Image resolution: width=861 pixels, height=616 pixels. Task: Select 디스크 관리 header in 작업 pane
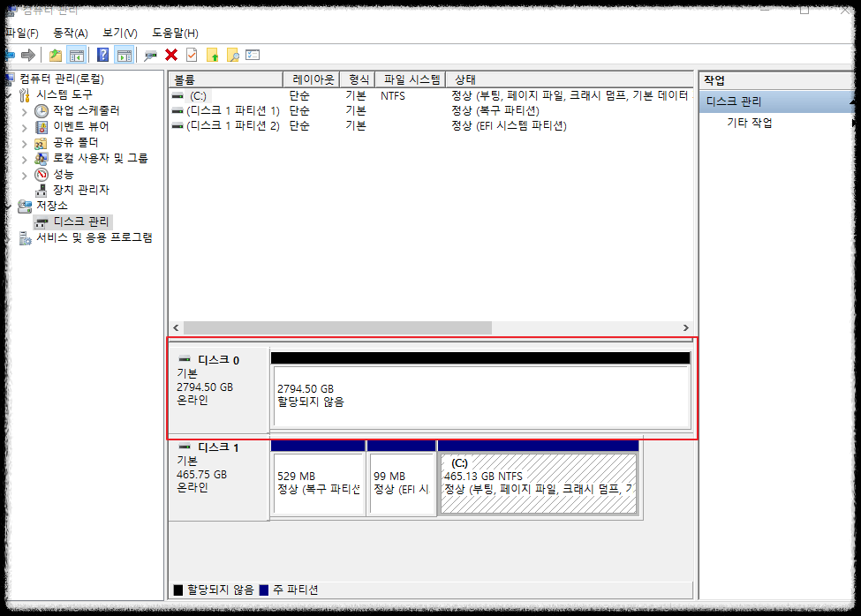coord(776,101)
